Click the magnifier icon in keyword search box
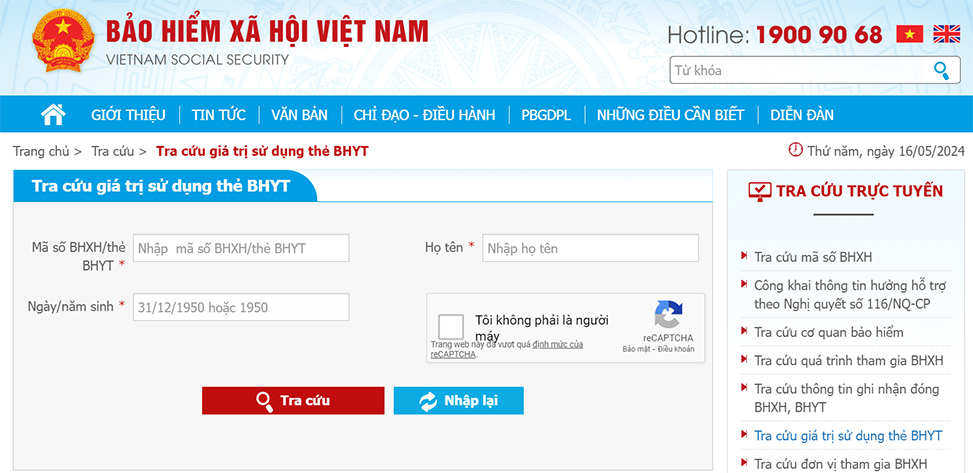This screenshot has width=973, height=473. 942,70
